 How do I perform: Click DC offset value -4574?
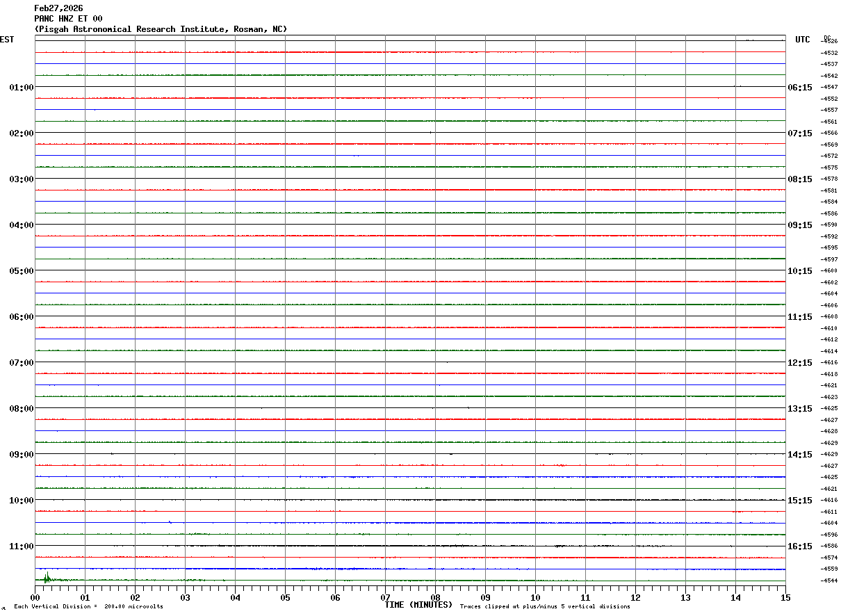click(x=829, y=558)
